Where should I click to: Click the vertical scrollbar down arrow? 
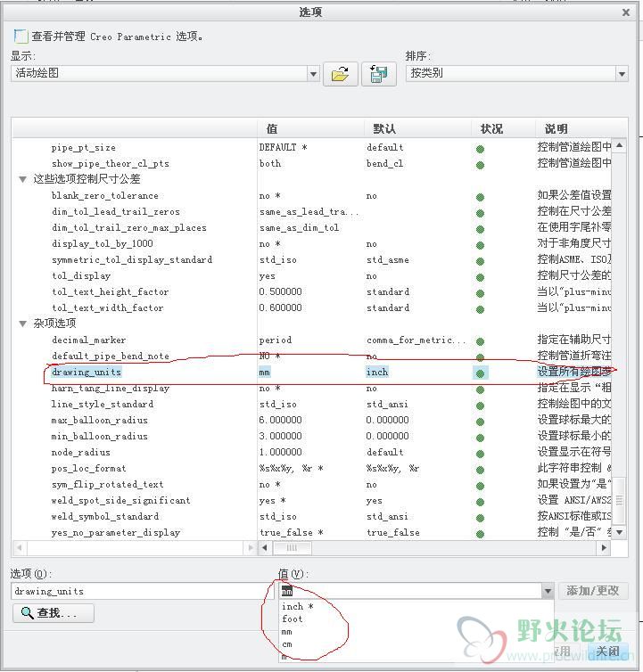620,532
